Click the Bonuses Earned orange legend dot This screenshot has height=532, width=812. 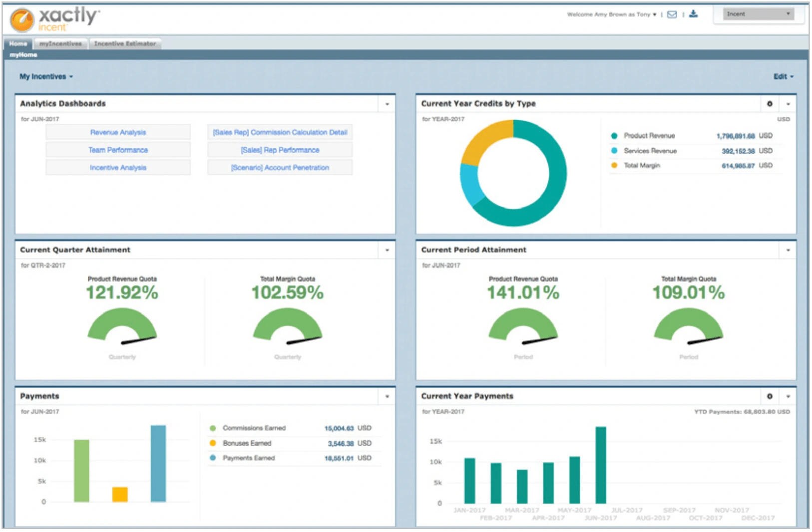tap(213, 443)
